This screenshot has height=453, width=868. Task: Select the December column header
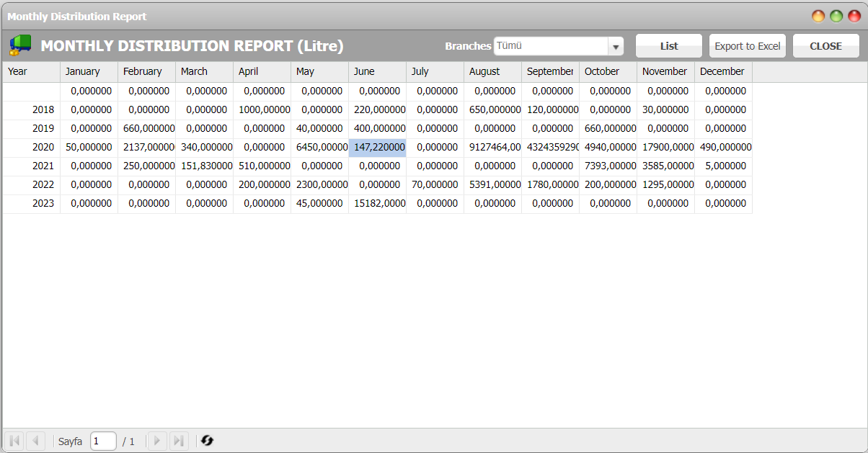tap(723, 71)
